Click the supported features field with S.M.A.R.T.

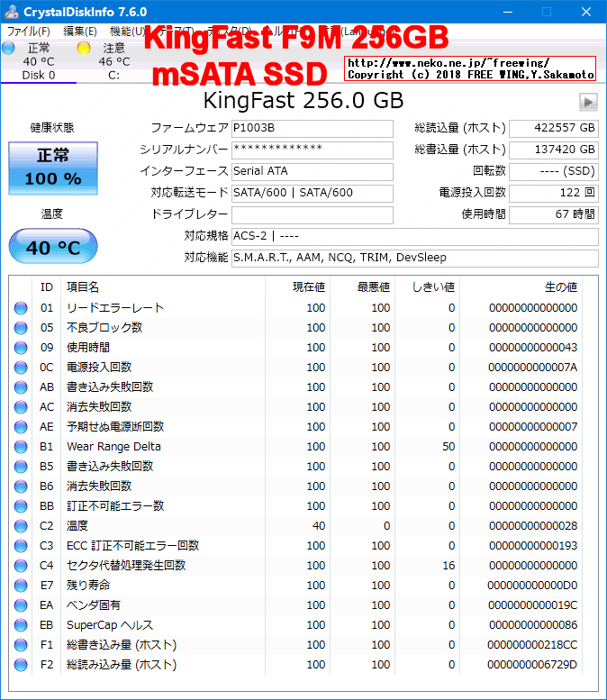click(415, 258)
